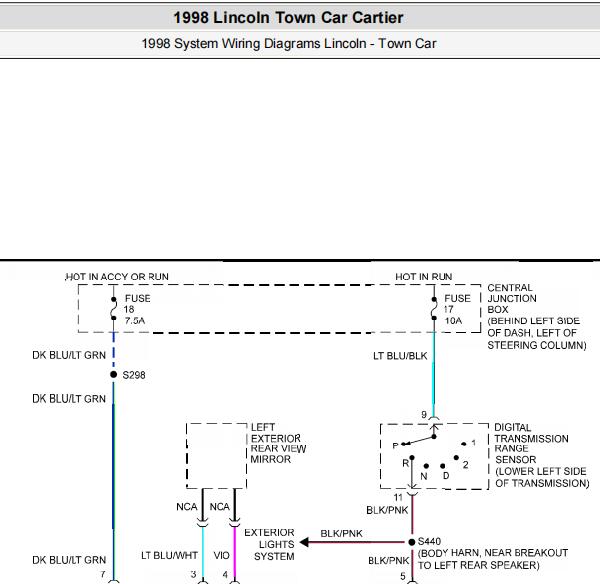The width and height of the screenshot is (600, 584).
Task: Click the arrowhead pointing to Exterior Lights System
Action: [304, 542]
